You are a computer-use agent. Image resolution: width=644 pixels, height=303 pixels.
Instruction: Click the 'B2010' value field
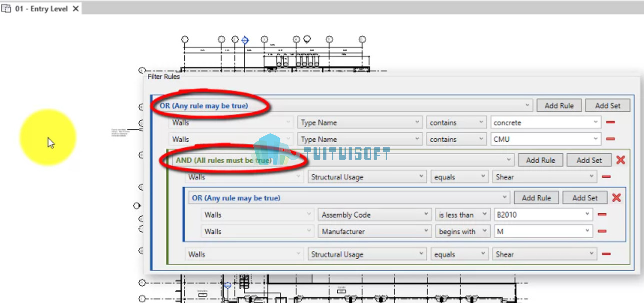(x=543, y=215)
